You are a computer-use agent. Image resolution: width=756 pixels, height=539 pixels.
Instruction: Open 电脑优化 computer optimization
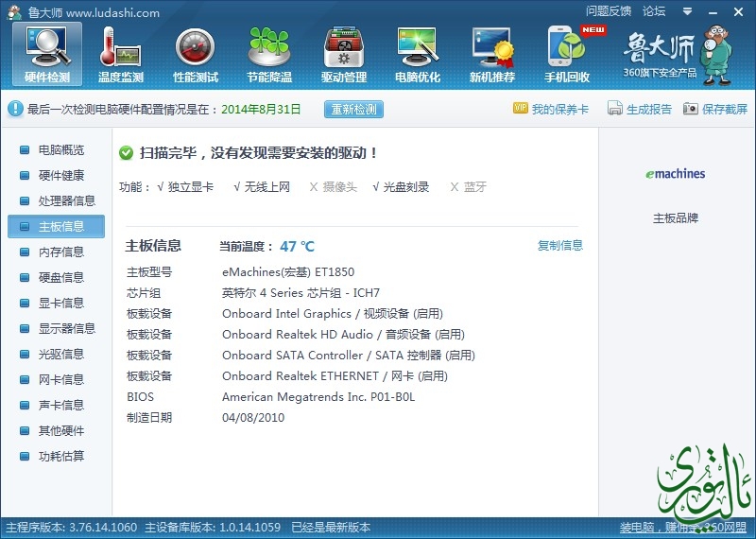[418, 54]
